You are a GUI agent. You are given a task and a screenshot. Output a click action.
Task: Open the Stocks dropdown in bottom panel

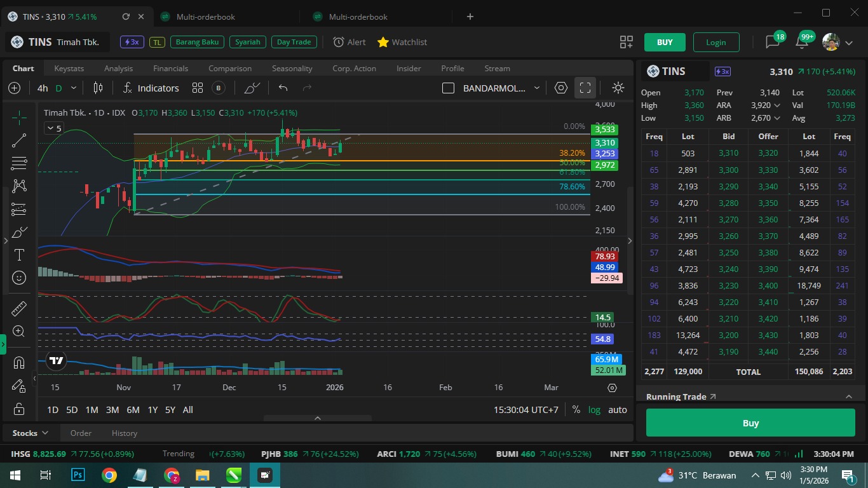pos(31,433)
